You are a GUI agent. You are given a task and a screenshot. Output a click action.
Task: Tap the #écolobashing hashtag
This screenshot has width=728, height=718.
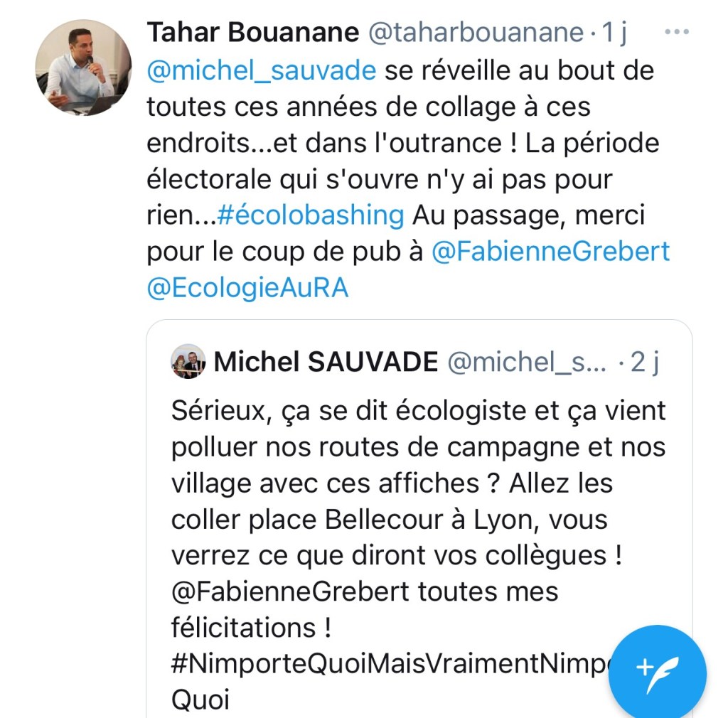pos(310,215)
